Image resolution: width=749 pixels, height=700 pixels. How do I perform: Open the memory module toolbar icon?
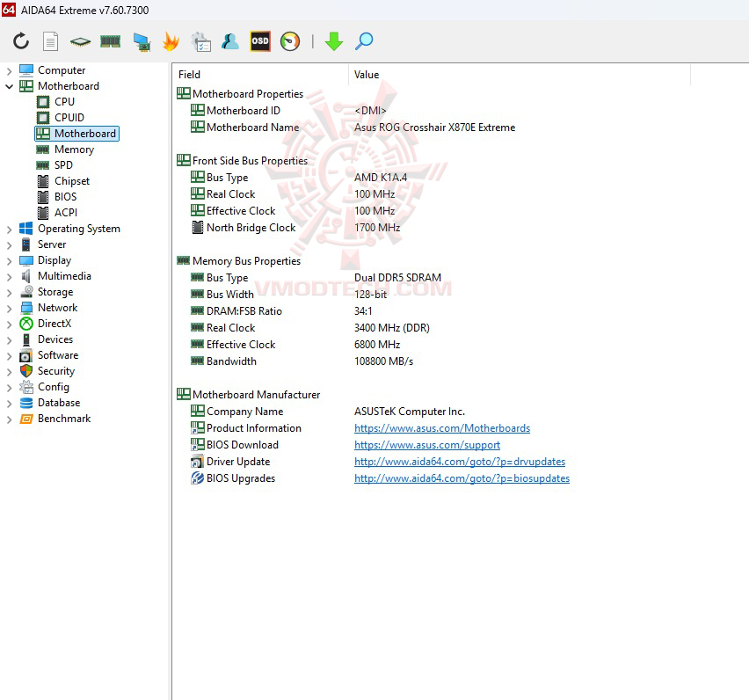[111, 41]
